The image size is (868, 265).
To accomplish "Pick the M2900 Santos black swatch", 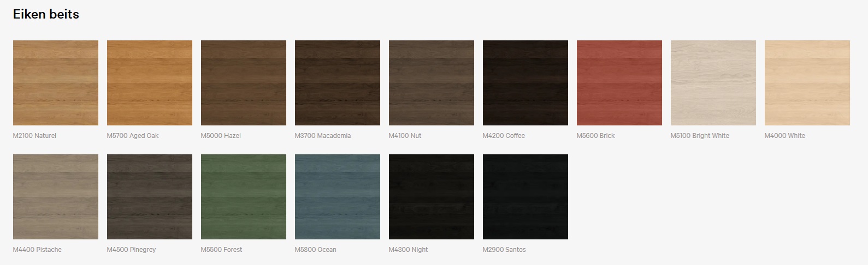I will 525,197.
